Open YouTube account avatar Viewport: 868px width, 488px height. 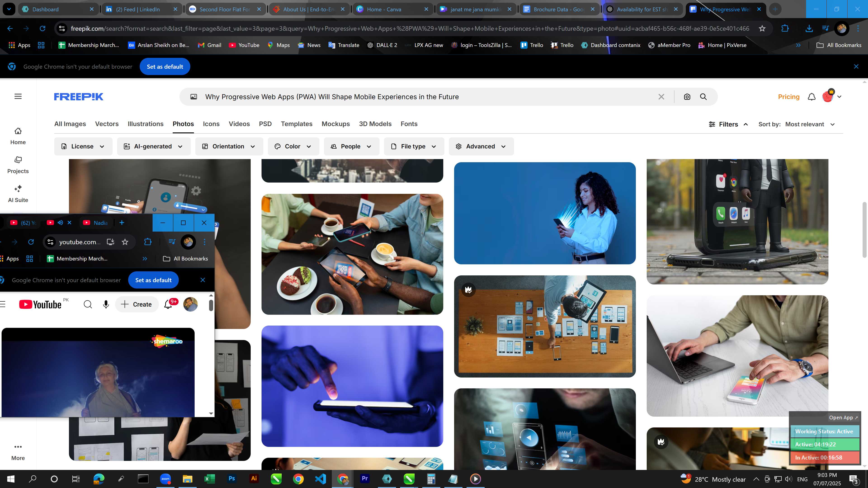(190, 304)
